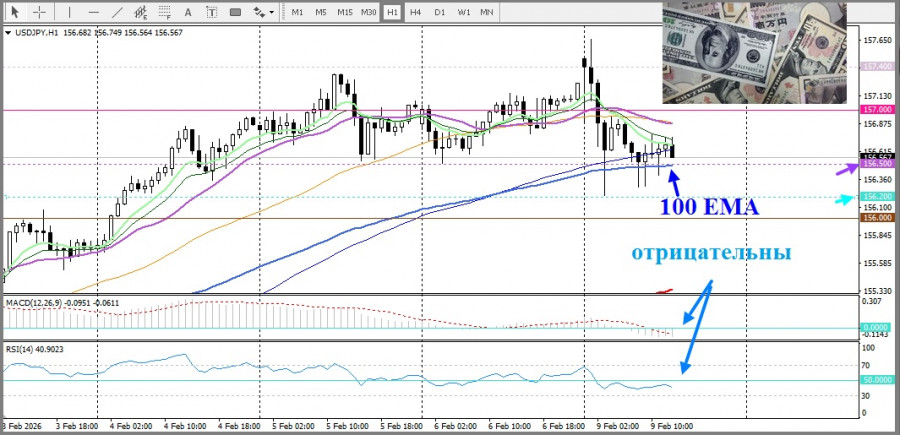Click the 155.330 price scale value
Viewport: 900px width, 435px height.
coord(876,291)
